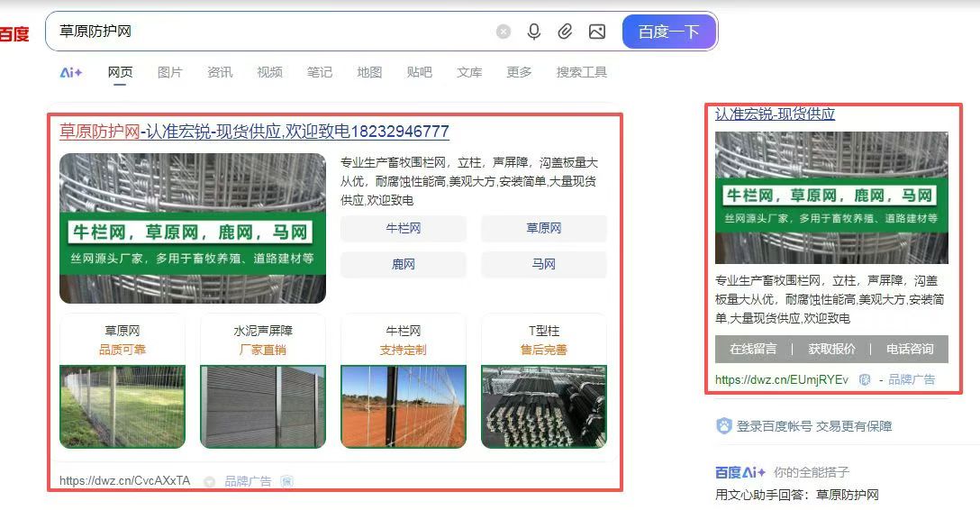Click the search input containing 草原防护网
The width and height of the screenshot is (980, 510).
[x=270, y=32]
